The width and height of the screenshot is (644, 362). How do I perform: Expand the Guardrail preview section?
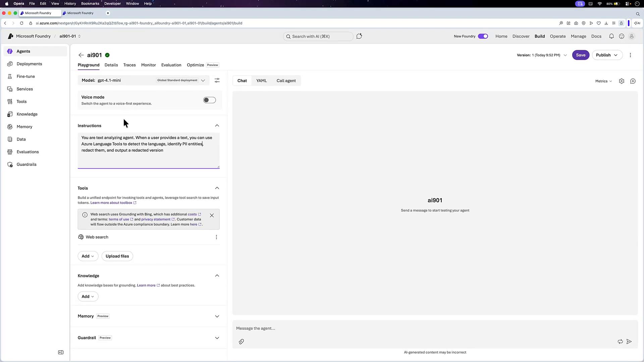point(217,338)
